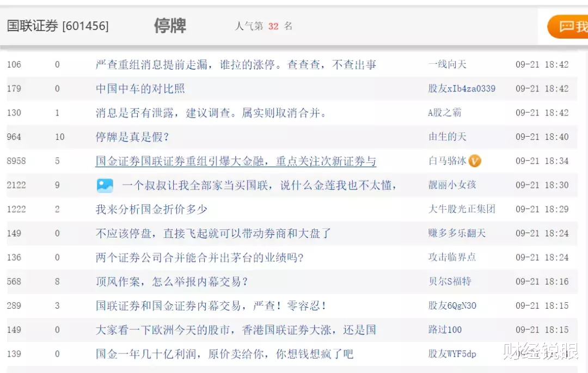Open user 贝尔S福特 profile
588x373 pixels.
point(451,282)
